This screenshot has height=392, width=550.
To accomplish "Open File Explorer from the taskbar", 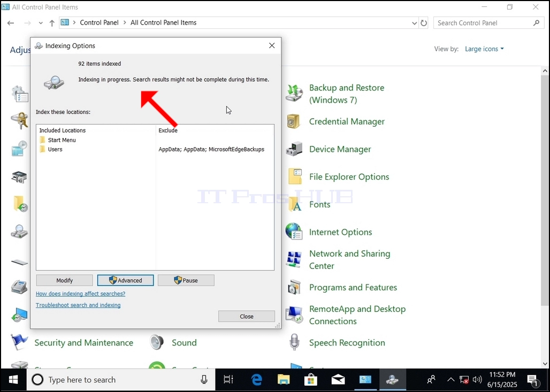I will point(284,380).
